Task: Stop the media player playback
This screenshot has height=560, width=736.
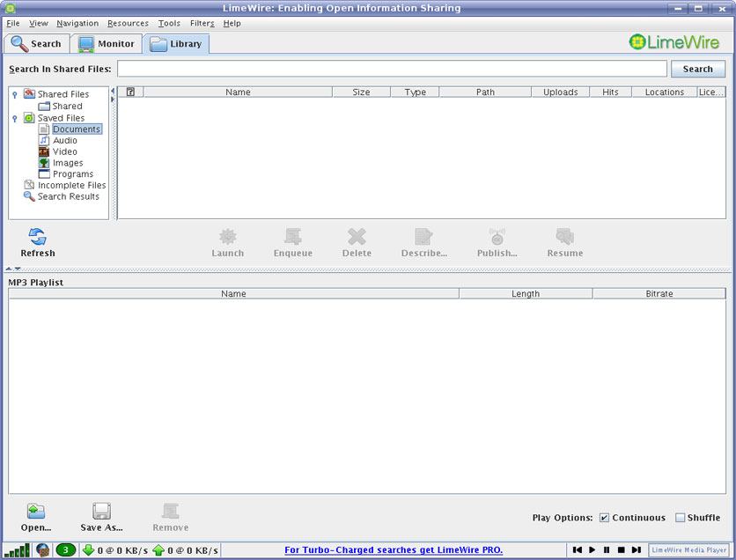Action: pyautogui.click(x=621, y=549)
